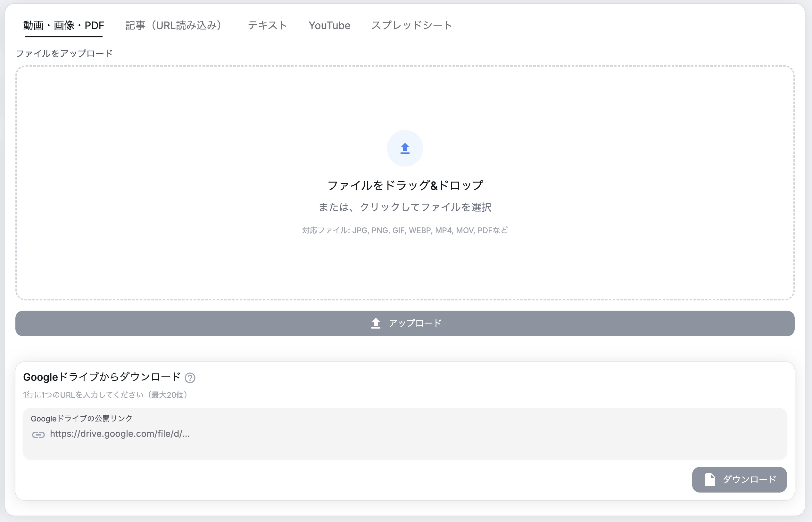
Task: Open the 記事（URL読み込み）tab
Action: tap(174, 25)
